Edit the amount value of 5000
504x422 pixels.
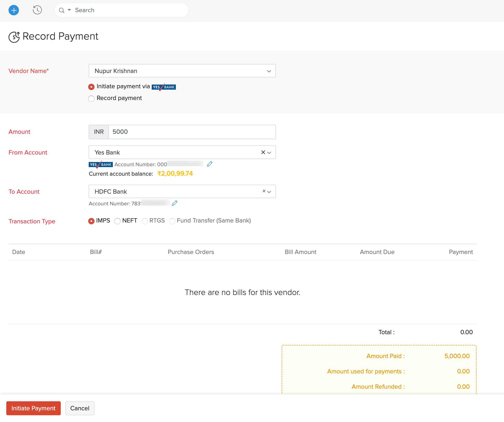[192, 132]
